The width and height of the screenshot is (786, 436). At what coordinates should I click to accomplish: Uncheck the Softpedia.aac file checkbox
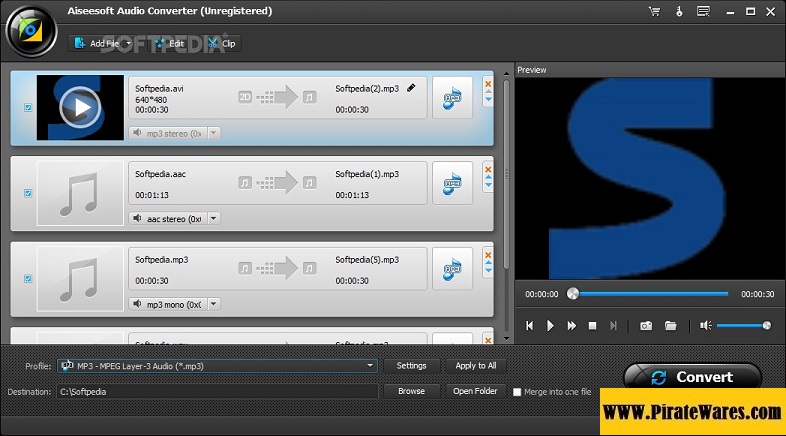pyautogui.click(x=27, y=193)
